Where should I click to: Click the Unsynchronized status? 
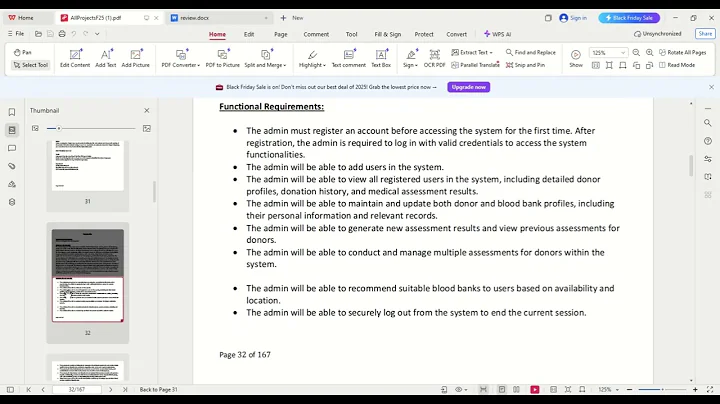click(x=658, y=34)
